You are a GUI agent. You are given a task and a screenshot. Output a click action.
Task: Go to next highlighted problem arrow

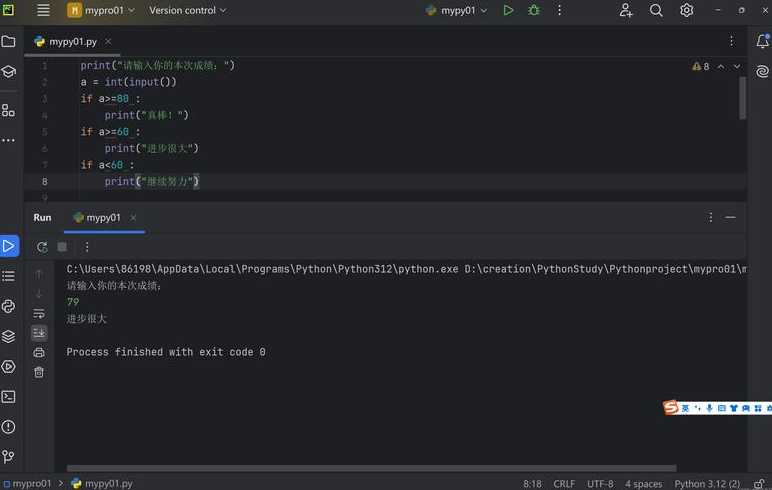point(737,66)
